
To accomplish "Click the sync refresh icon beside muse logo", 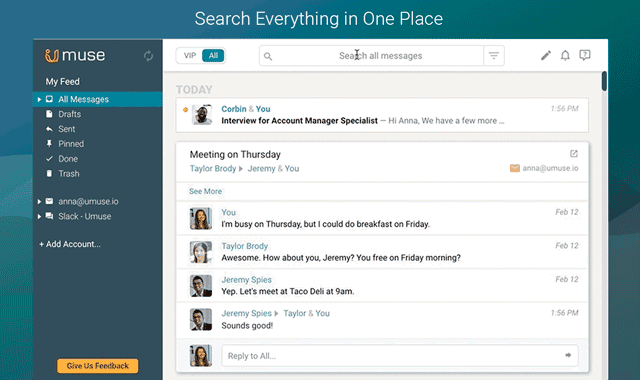I will 148,56.
